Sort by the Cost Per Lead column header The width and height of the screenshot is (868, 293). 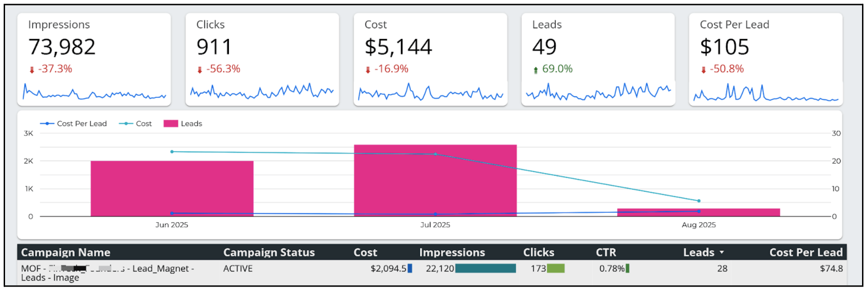[806, 252]
